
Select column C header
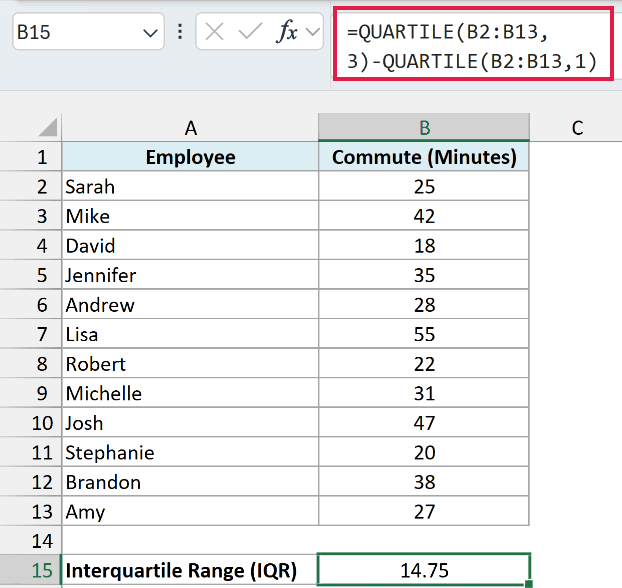(x=576, y=127)
